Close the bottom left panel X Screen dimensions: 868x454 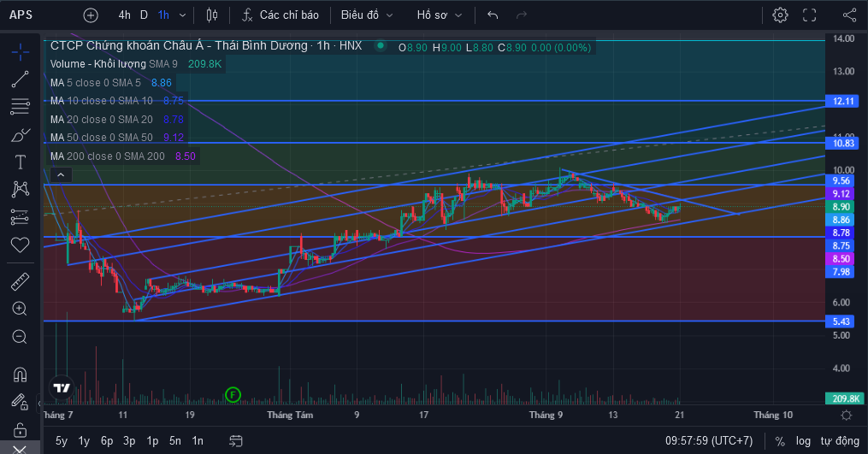click(x=20, y=448)
